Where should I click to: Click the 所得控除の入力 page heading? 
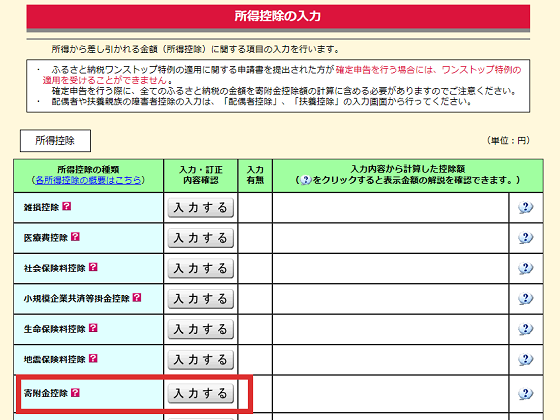pos(278,16)
